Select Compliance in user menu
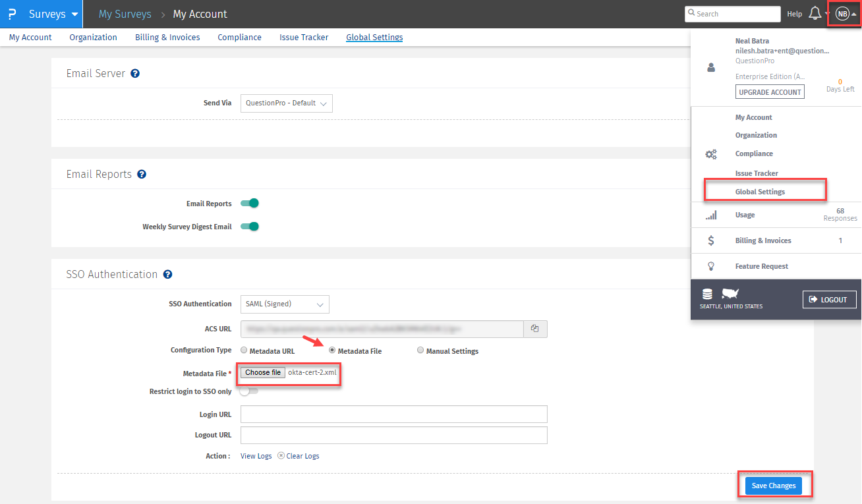Image resolution: width=862 pixels, height=504 pixels. coord(755,154)
